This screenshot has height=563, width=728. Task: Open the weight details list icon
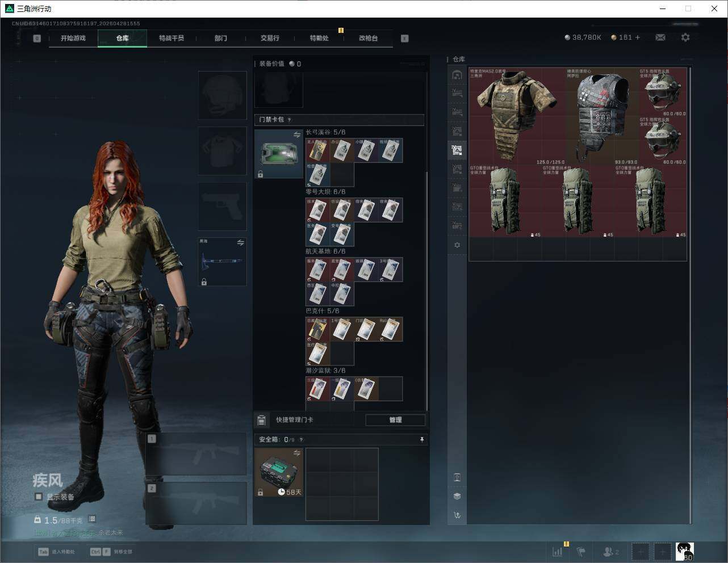pos(92,519)
